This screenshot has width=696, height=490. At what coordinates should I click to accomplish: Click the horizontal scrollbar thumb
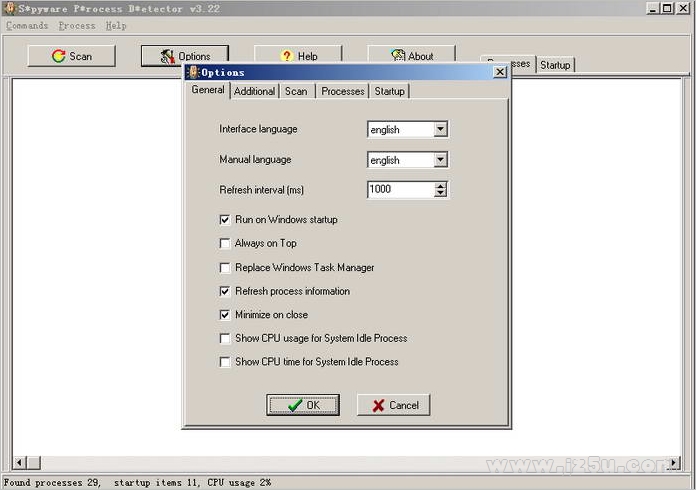coord(34,462)
